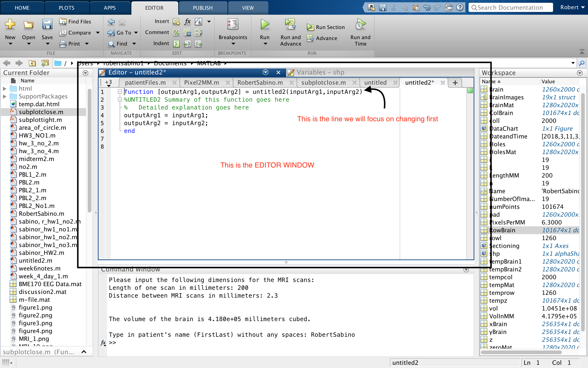The image size is (588, 368).
Task: Click the green code analyzer status box
Action: (470, 91)
